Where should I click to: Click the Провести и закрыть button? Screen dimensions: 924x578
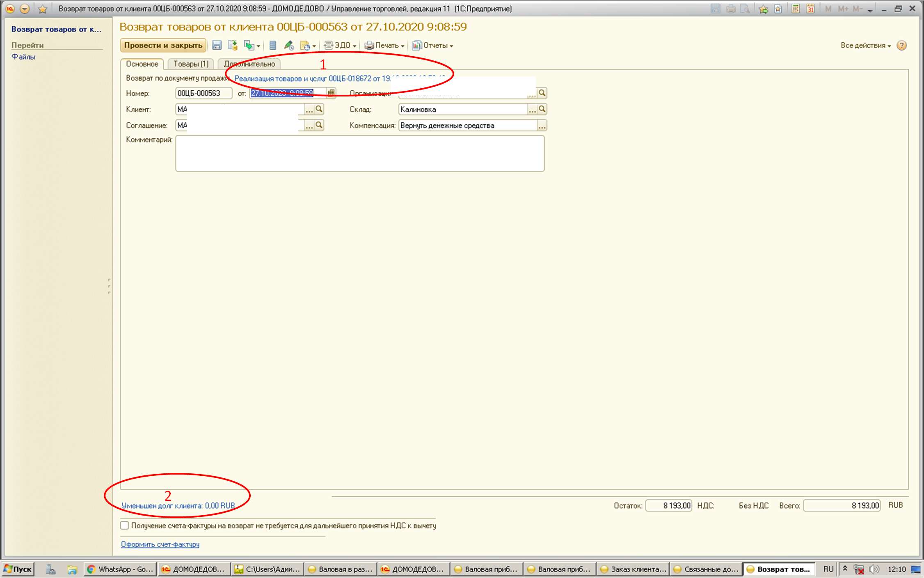pyautogui.click(x=163, y=46)
